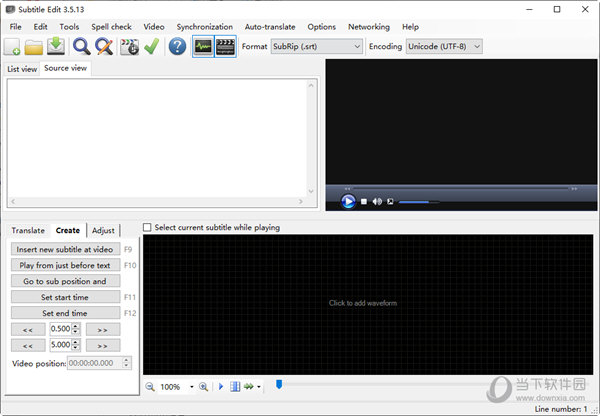Seek forward button beside 0.500

point(103,330)
